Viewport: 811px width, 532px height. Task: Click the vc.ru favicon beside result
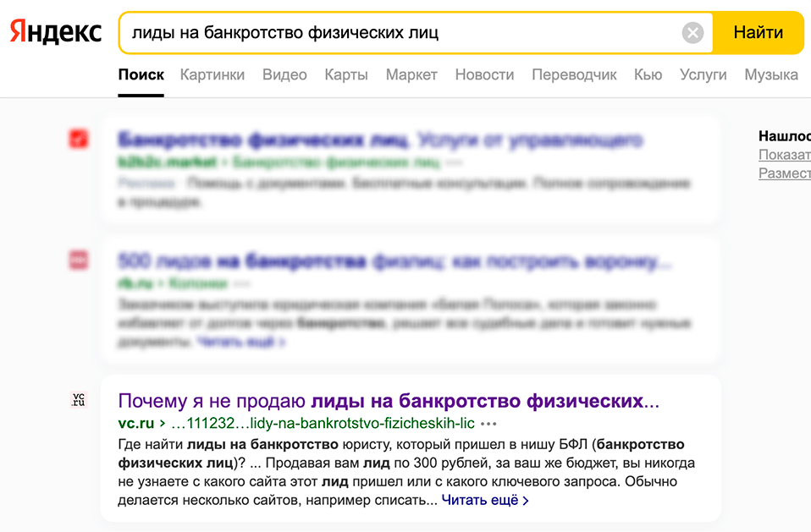point(79,399)
